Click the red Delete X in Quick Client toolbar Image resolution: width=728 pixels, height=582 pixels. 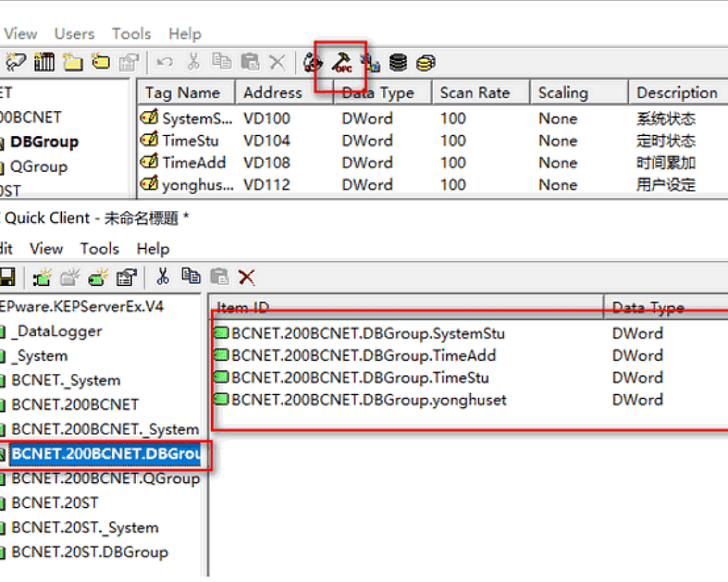click(x=247, y=276)
